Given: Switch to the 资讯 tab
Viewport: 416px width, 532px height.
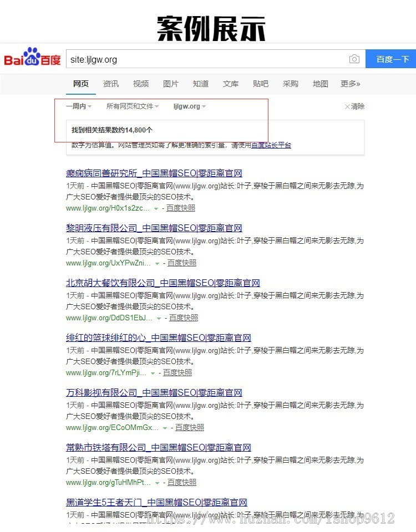Looking at the screenshot, I should [111, 84].
